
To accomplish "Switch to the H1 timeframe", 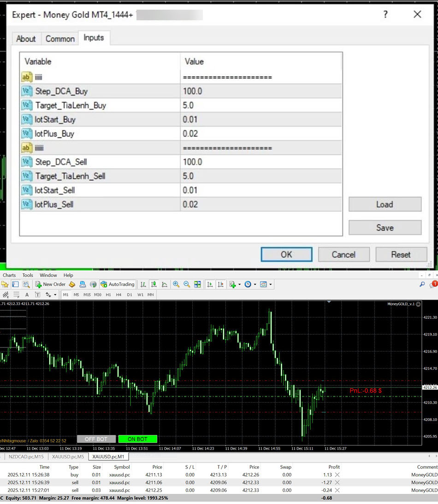I will (108, 294).
